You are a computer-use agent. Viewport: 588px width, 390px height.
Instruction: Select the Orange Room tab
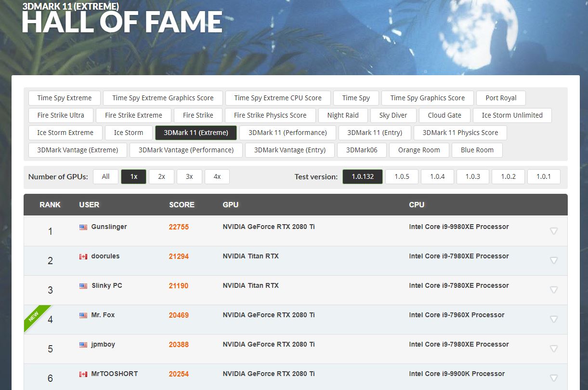(419, 150)
